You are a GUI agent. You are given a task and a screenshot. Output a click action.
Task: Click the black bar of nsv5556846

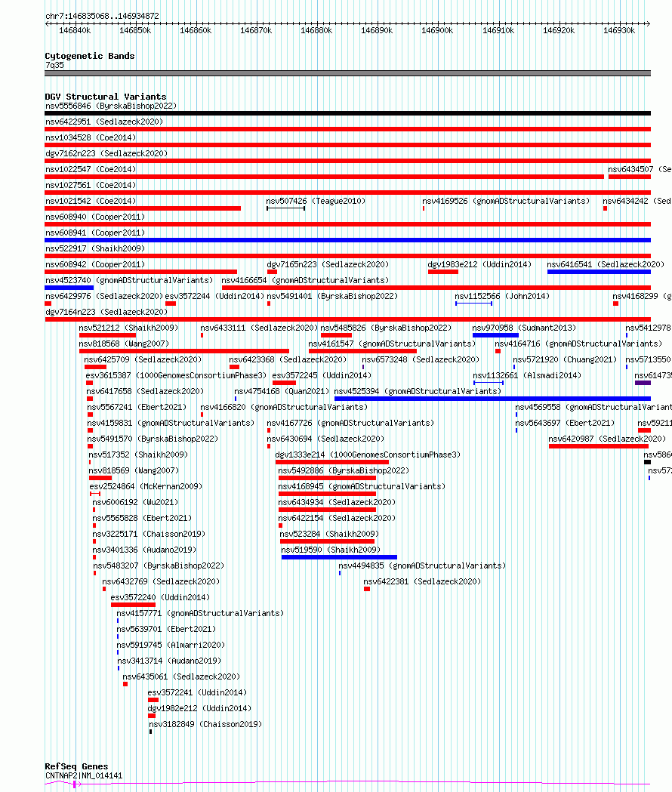click(347, 113)
